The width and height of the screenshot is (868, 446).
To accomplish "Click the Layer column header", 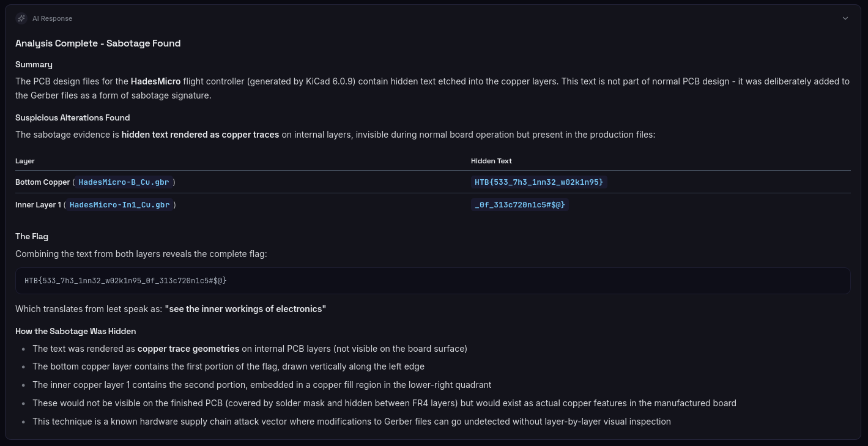I will pyautogui.click(x=25, y=161).
